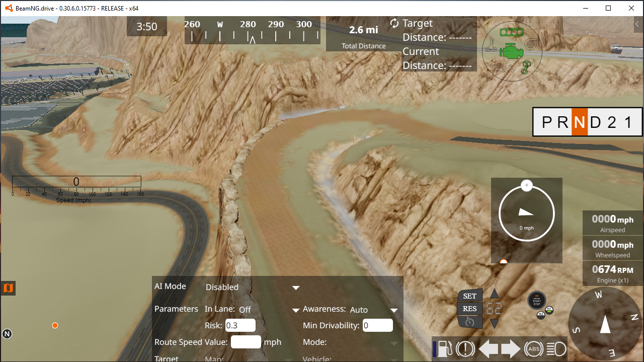Click the Parameters label
Viewport: 644px width, 362px height.
176,309
